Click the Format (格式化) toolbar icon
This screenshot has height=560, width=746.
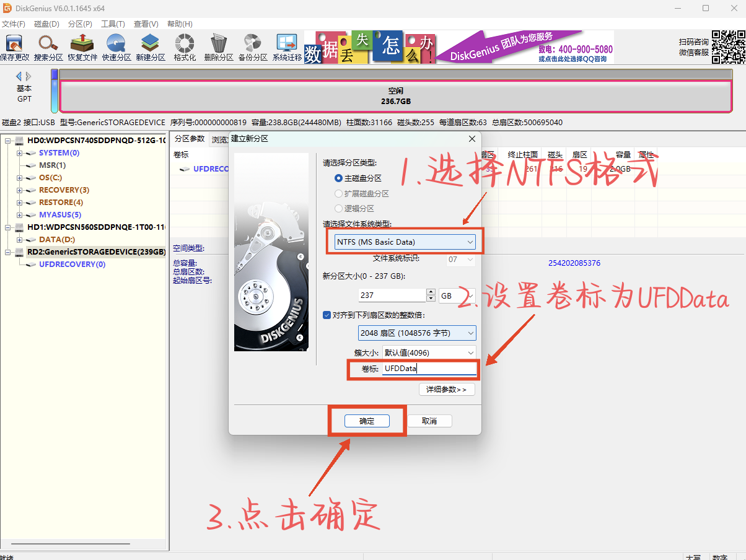point(185,47)
